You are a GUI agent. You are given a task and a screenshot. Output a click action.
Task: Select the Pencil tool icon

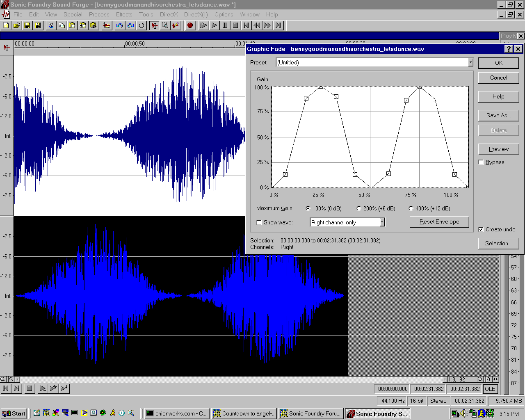176,25
